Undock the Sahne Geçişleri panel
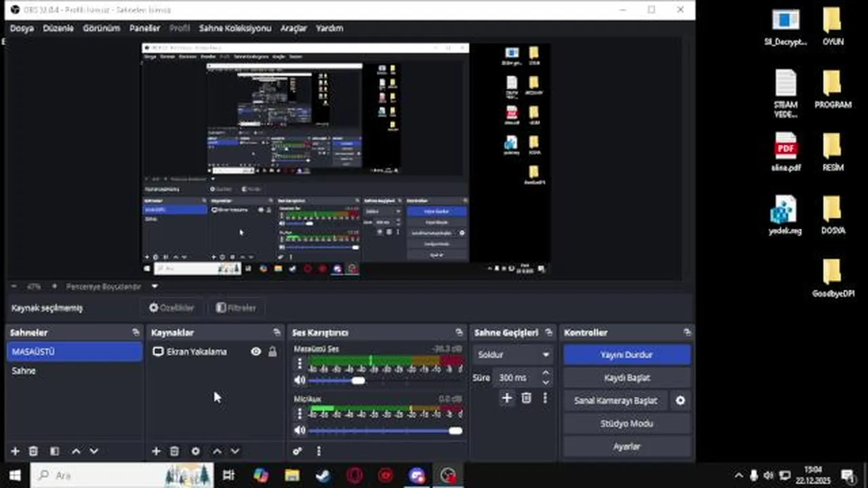 point(549,333)
